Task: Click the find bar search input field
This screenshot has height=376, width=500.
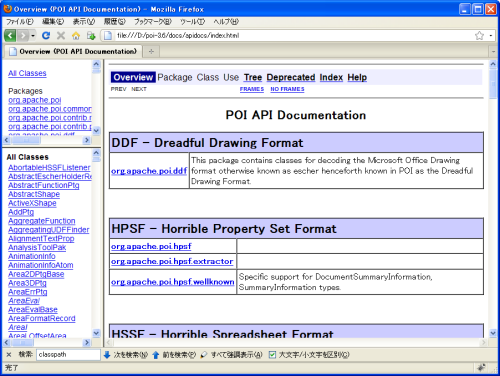Action: (68, 355)
